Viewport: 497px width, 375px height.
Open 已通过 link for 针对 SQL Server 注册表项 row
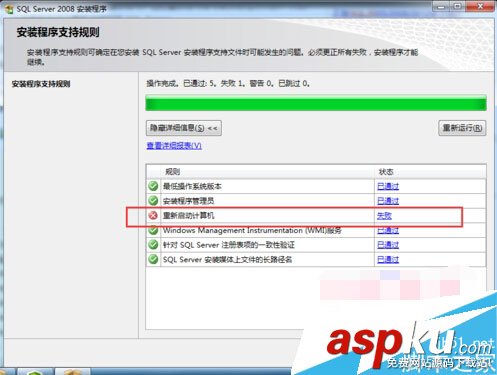click(388, 245)
